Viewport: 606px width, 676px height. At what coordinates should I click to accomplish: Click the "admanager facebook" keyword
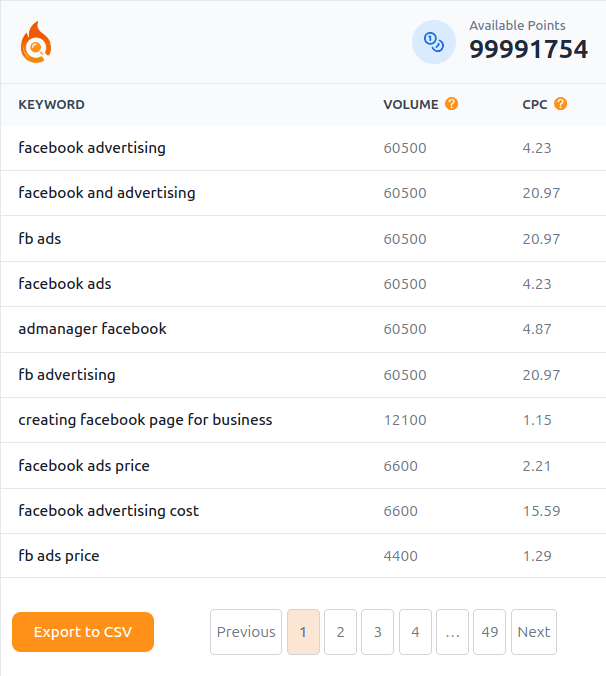click(92, 329)
